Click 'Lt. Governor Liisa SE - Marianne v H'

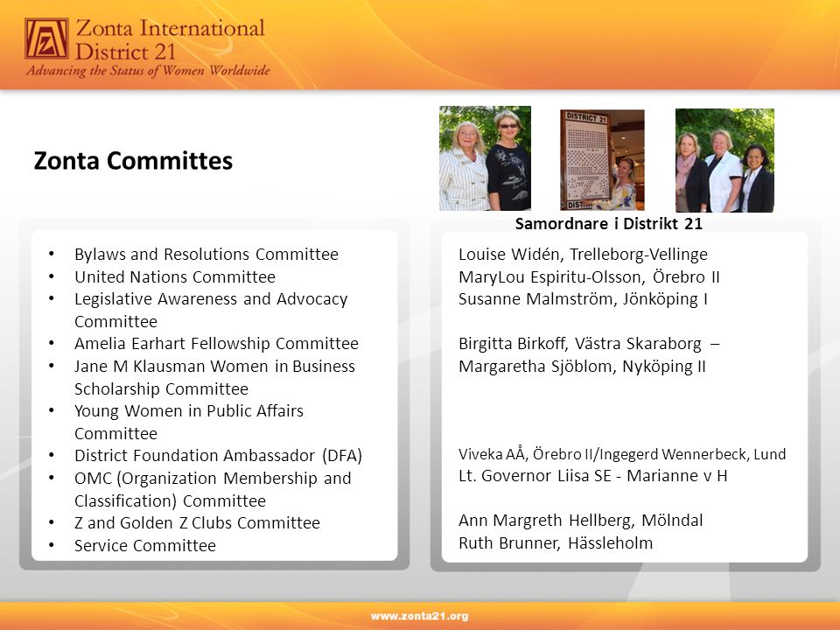click(593, 476)
